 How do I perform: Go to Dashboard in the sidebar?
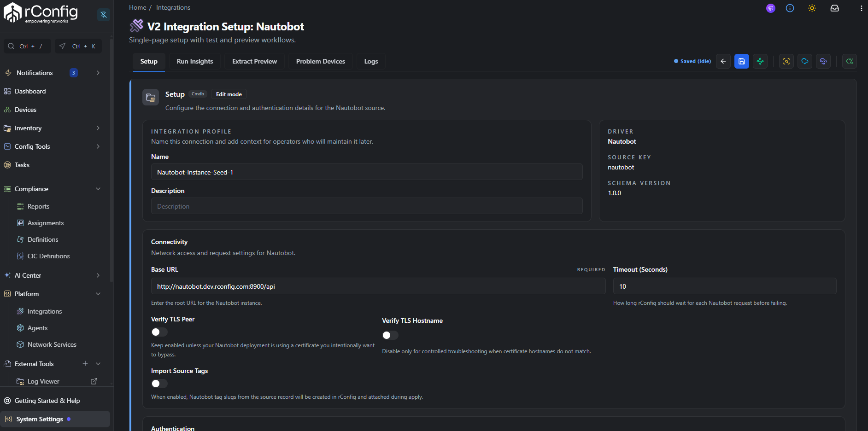pyautogui.click(x=30, y=91)
